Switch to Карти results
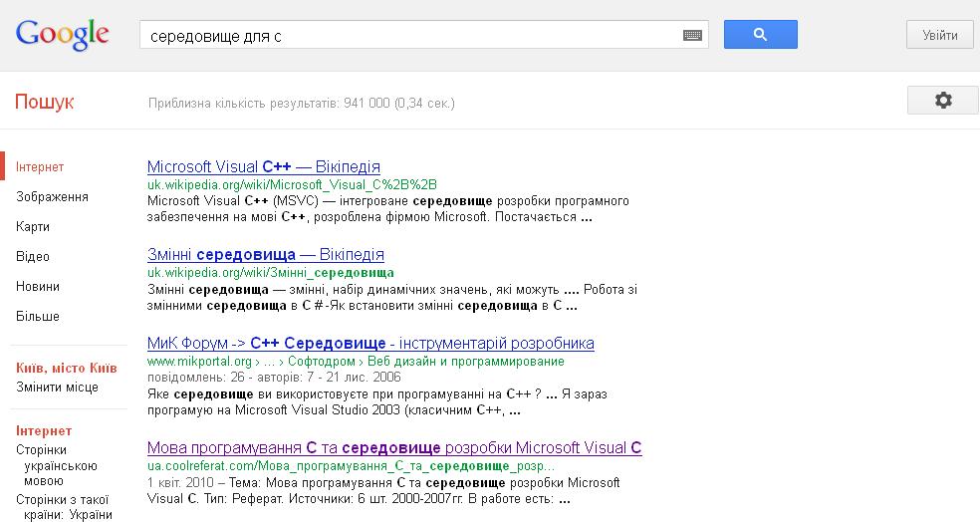 pos(33,227)
